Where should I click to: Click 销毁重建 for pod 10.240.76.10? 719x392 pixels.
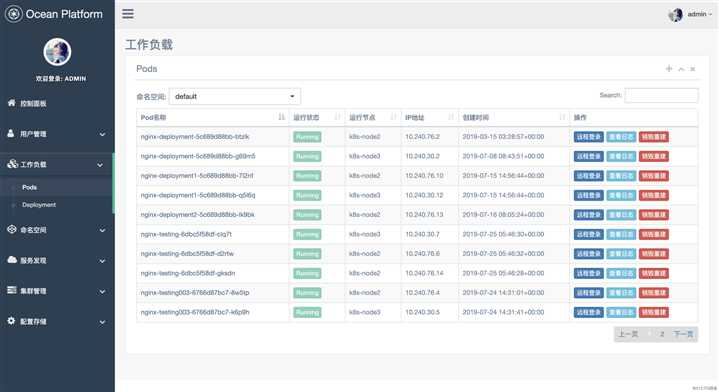653,176
